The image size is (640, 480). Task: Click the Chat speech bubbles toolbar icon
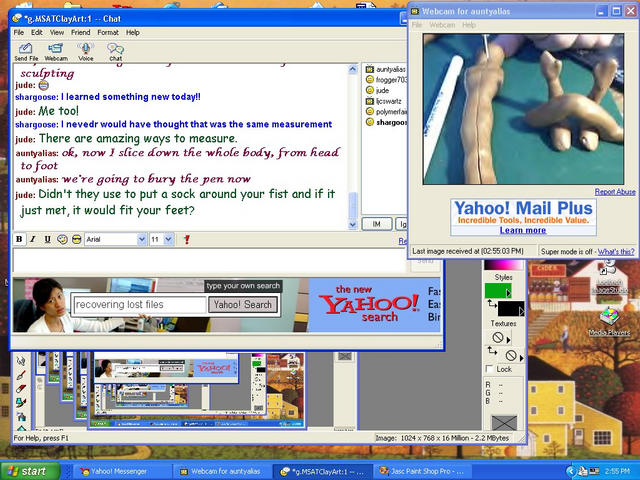coord(116,51)
